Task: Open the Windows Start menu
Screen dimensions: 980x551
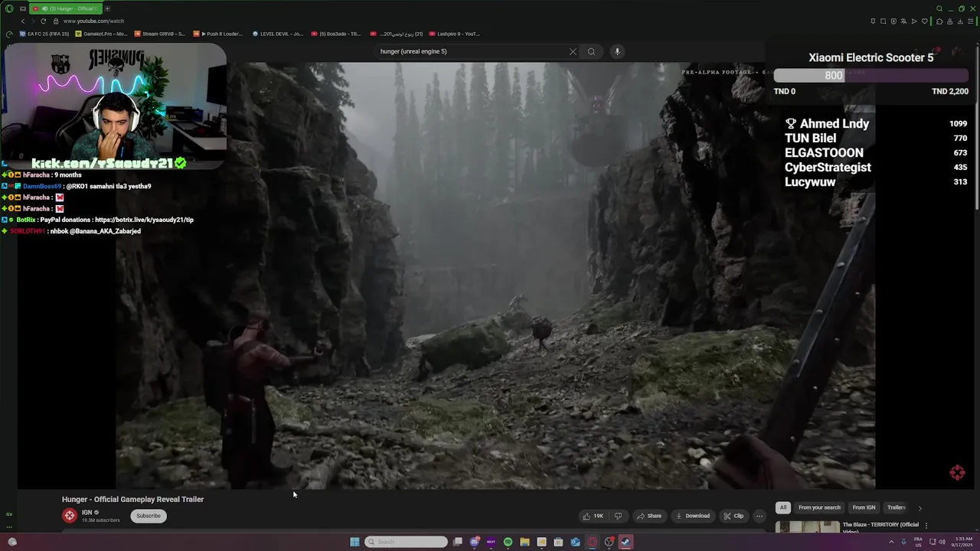Action: point(354,542)
